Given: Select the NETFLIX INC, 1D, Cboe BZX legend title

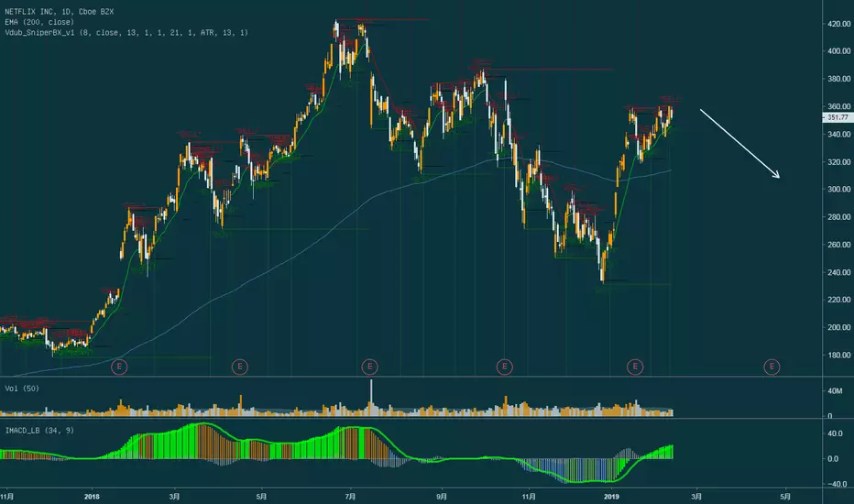Looking at the screenshot, I should coord(60,11).
